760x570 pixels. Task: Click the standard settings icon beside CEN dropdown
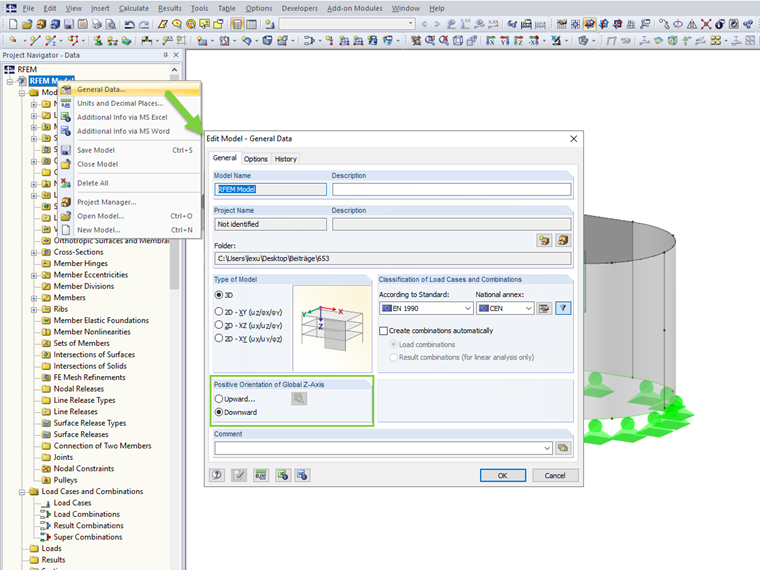tap(544, 308)
